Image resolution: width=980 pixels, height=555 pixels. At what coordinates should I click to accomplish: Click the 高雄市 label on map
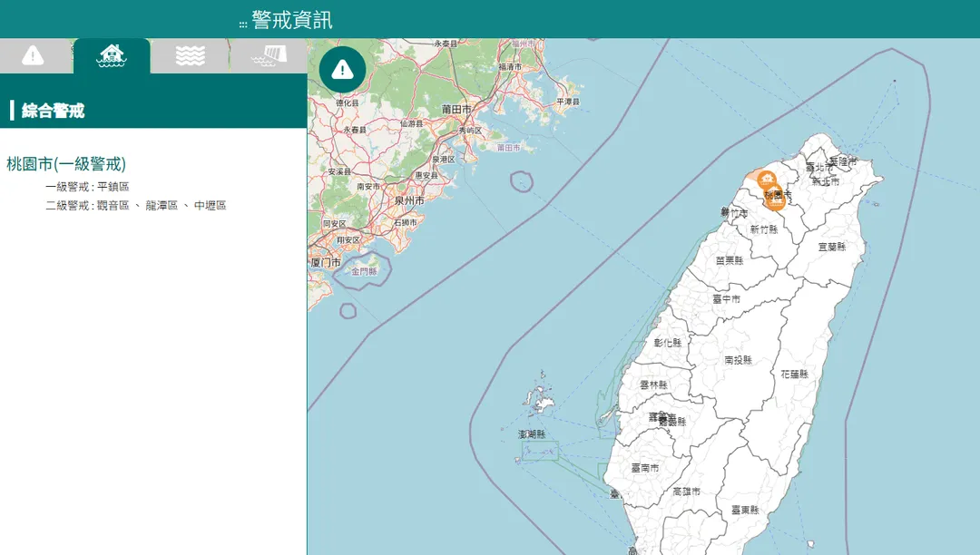(686, 492)
